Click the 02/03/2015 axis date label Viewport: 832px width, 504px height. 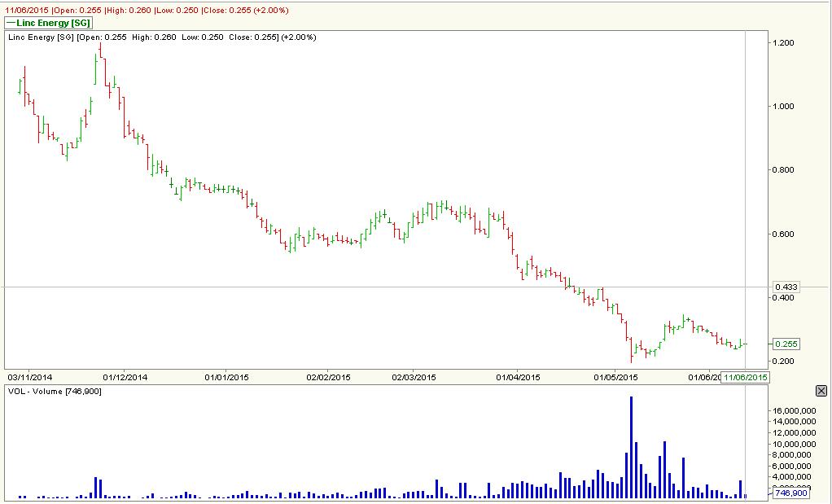[x=416, y=377]
